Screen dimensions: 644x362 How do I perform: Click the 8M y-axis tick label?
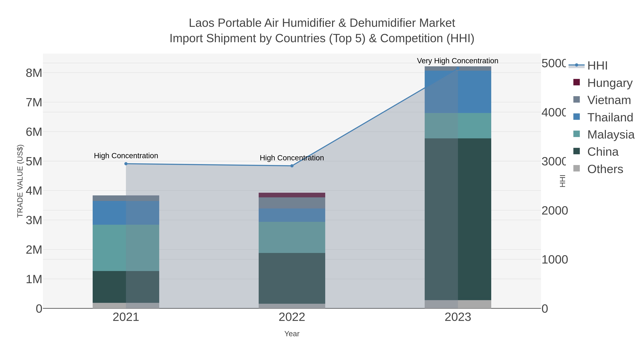click(x=34, y=73)
